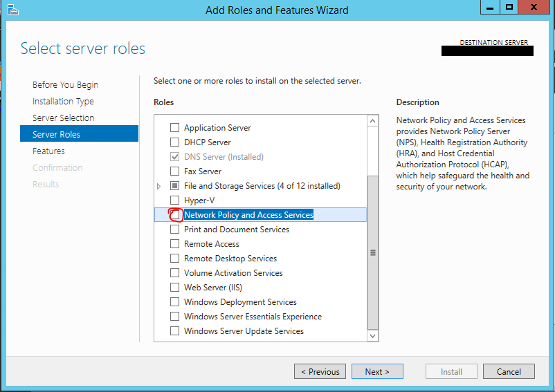Screen dimensions: 555x392
Task: Tick the Hyper-V role checkbox
Action: point(175,200)
